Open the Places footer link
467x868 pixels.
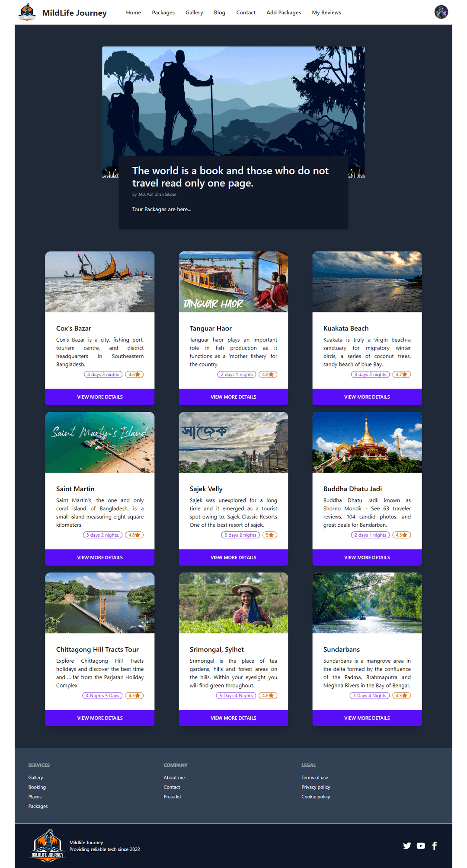pyautogui.click(x=35, y=797)
